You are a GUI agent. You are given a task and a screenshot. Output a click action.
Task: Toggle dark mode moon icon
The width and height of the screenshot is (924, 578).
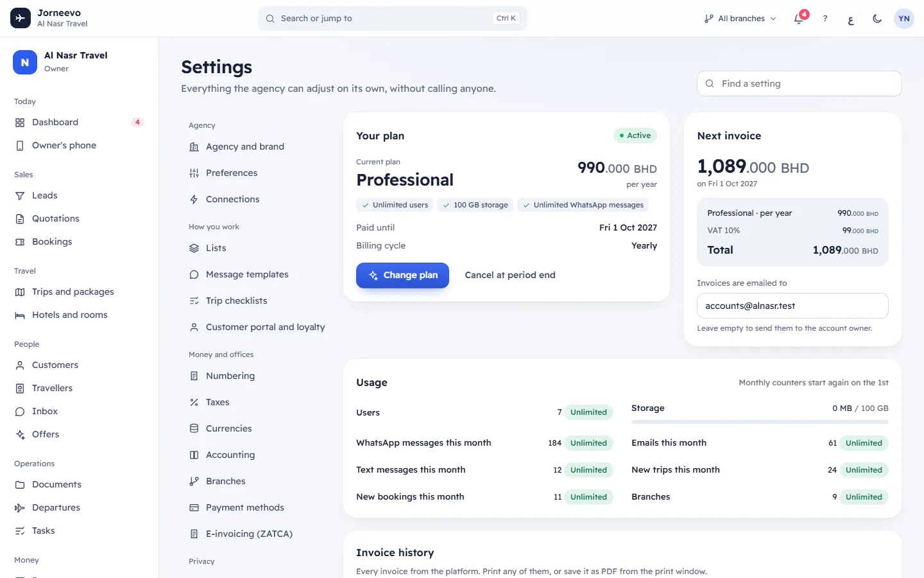pyautogui.click(x=877, y=19)
